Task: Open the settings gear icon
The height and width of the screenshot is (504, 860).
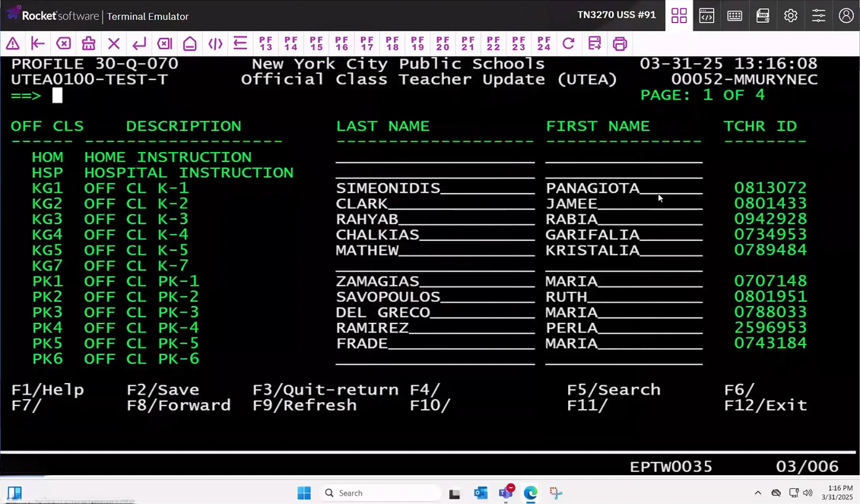Action: pos(791,16)
